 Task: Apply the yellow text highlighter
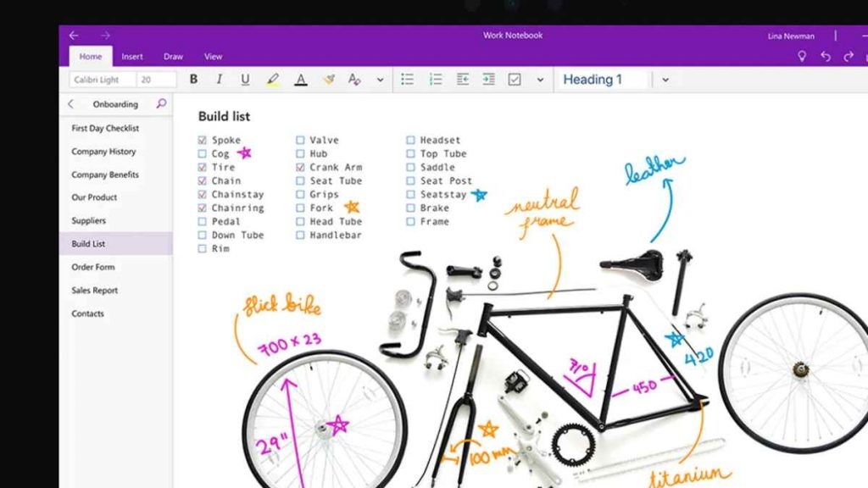click(273, 80)
